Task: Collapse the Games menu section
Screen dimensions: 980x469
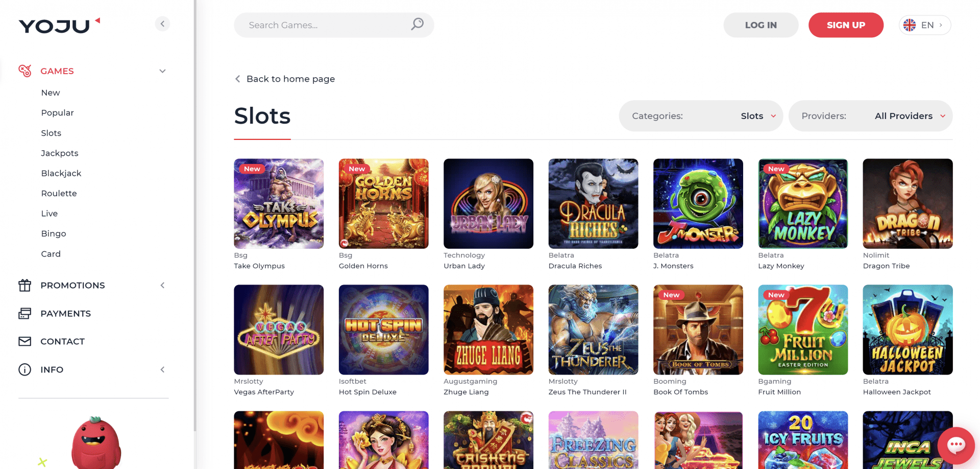Action: 162,71
